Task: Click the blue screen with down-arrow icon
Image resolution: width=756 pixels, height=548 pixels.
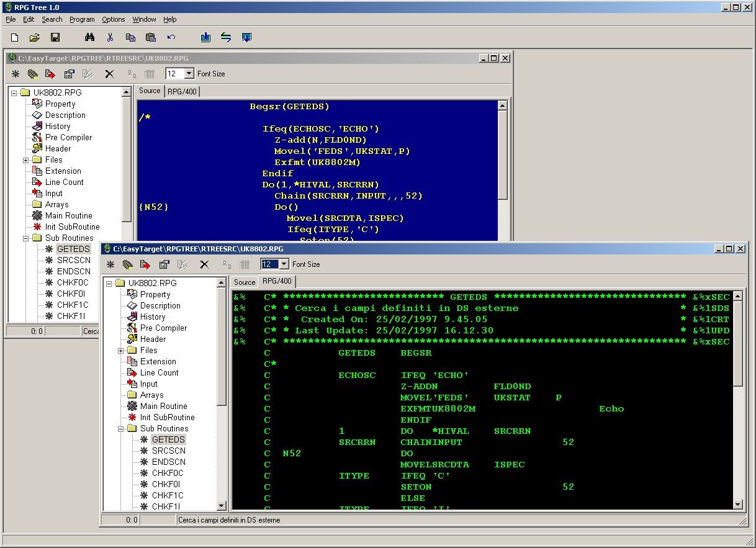Action: pyautogui.click(x=246, y=37)
